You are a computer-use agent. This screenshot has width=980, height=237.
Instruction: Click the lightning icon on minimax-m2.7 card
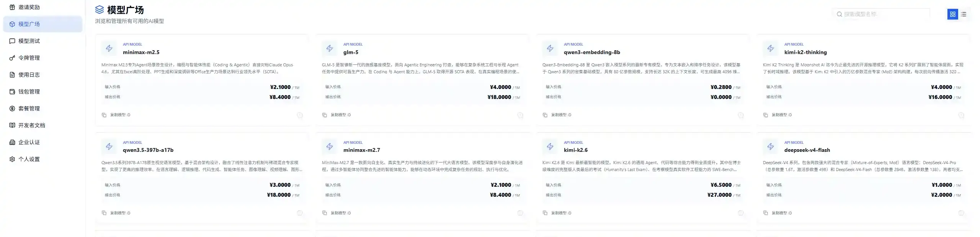tap(330, 146)
